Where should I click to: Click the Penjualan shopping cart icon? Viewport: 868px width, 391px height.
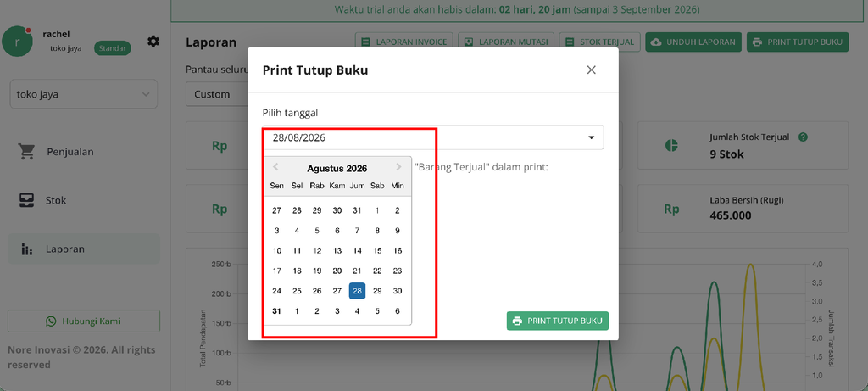pyautogui.click(x=26, y=151)
